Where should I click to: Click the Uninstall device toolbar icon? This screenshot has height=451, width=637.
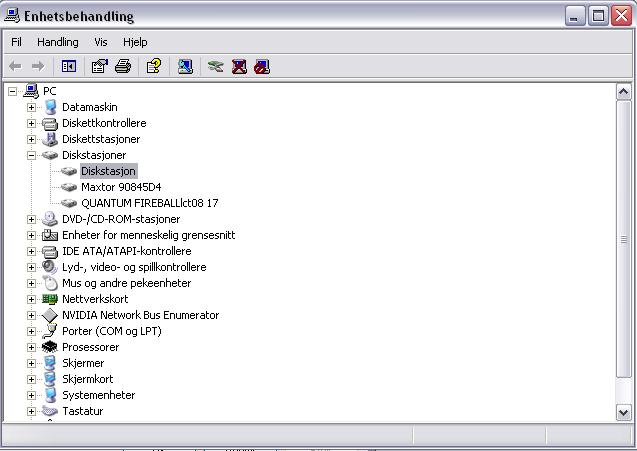(x=239, y=66)
